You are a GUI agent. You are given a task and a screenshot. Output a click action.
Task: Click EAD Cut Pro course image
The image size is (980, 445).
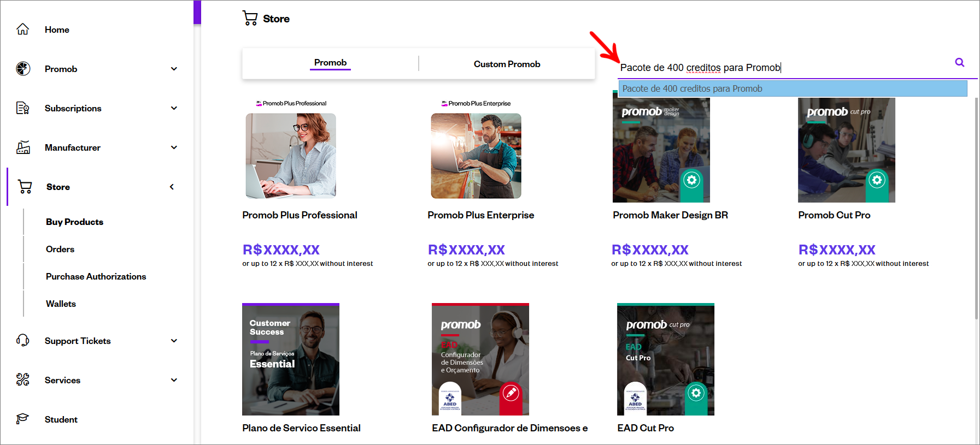point(666,359)
